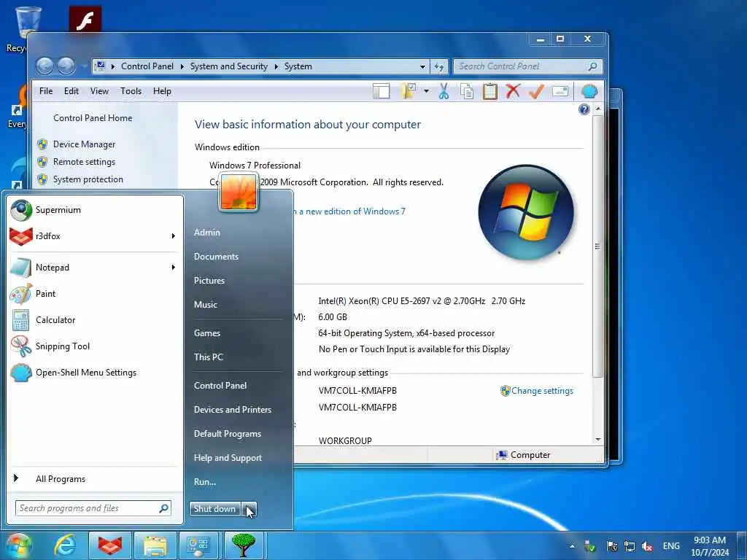The image size is (747, 560).
Task: Open Open-Shell Menu Settings
Action: pos(96,373)
